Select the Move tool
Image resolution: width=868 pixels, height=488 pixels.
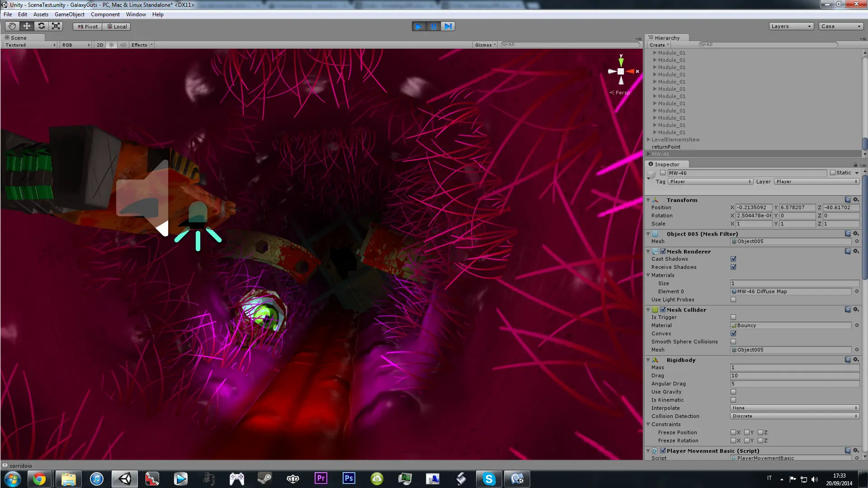click(27, 26)
